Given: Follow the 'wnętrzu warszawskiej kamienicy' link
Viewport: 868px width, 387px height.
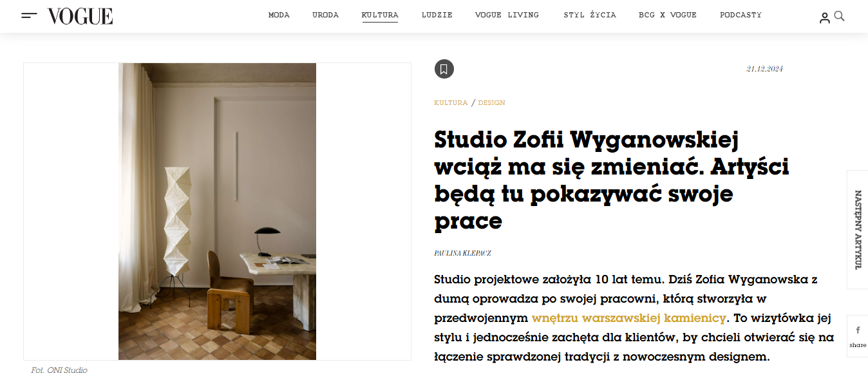Looking at the screenshot, I should [629, 317].
